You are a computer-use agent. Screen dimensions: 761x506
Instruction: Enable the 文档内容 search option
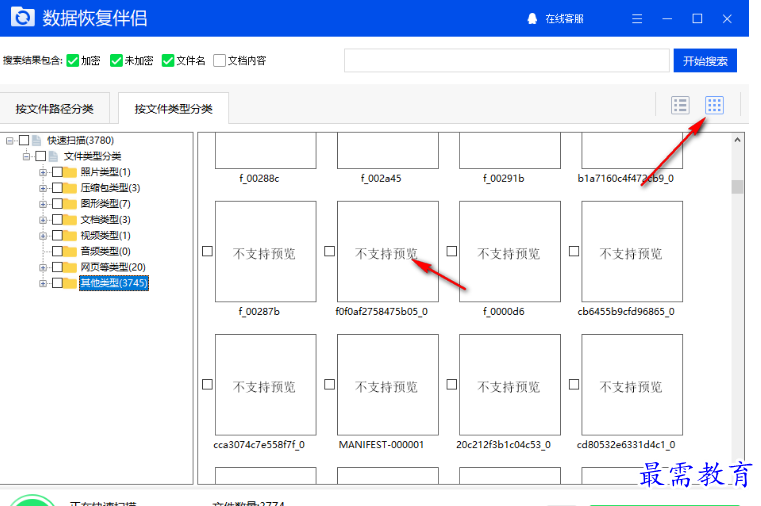(219, 61)
